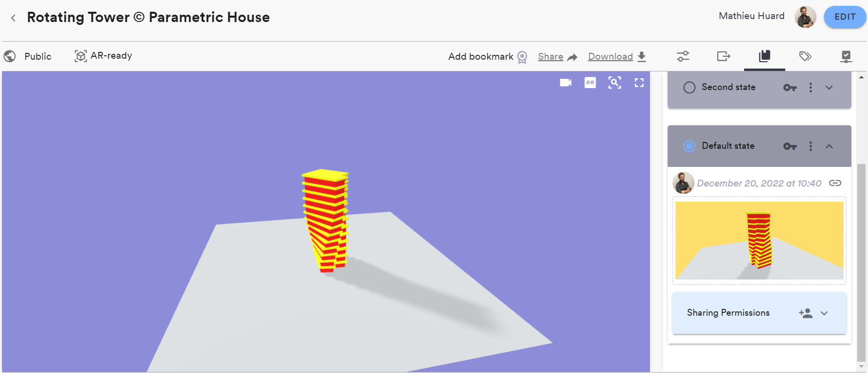Click add person icon in Sharing Permissions
The height and width of the screenshot is (373, 868).
tap(805, 313)
